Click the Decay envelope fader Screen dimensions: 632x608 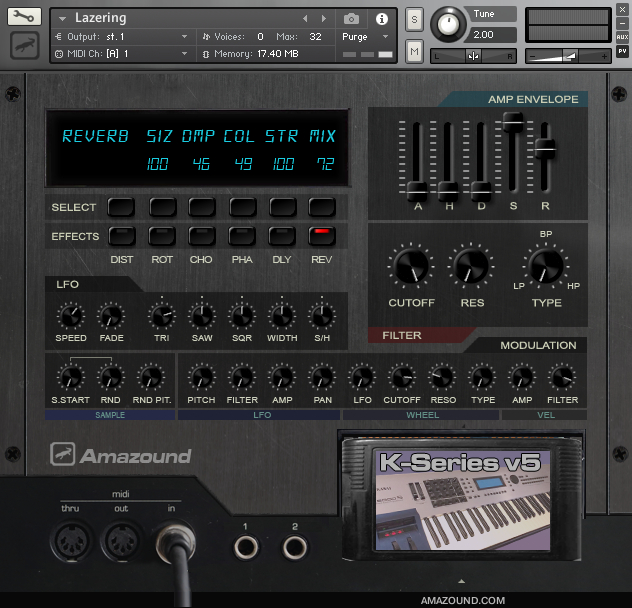tap(481, 191)
